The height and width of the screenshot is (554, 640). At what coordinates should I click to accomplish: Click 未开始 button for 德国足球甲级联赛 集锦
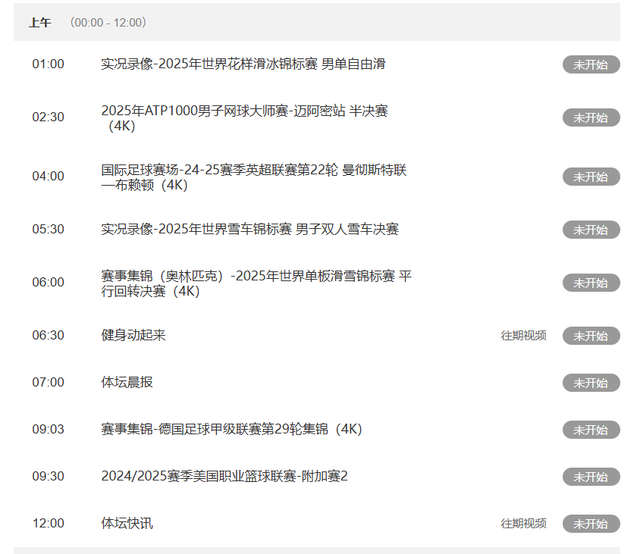coord(590,430)
